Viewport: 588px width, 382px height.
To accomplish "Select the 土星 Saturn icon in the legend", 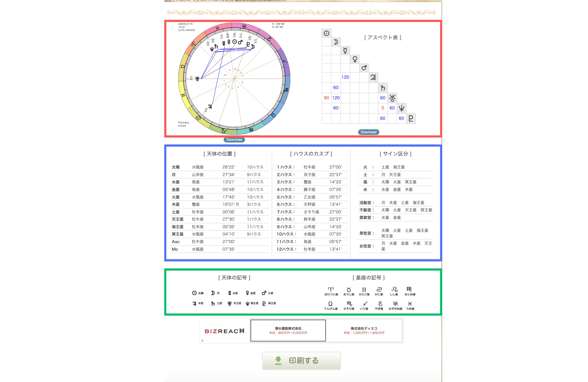I will tap(213, 303).
